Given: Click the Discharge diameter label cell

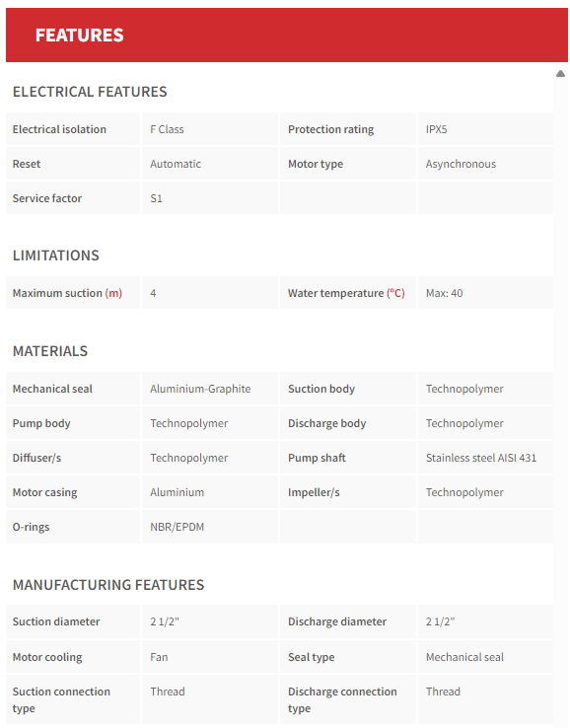Looking at the screenshot, I should click(x=348, y=621).
